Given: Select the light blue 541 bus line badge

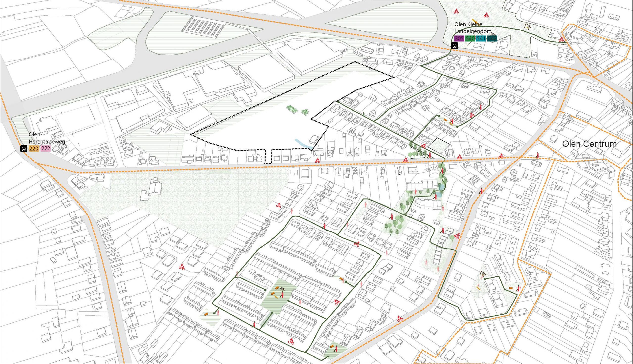Looking at the screenshot, I should point(481,39).
